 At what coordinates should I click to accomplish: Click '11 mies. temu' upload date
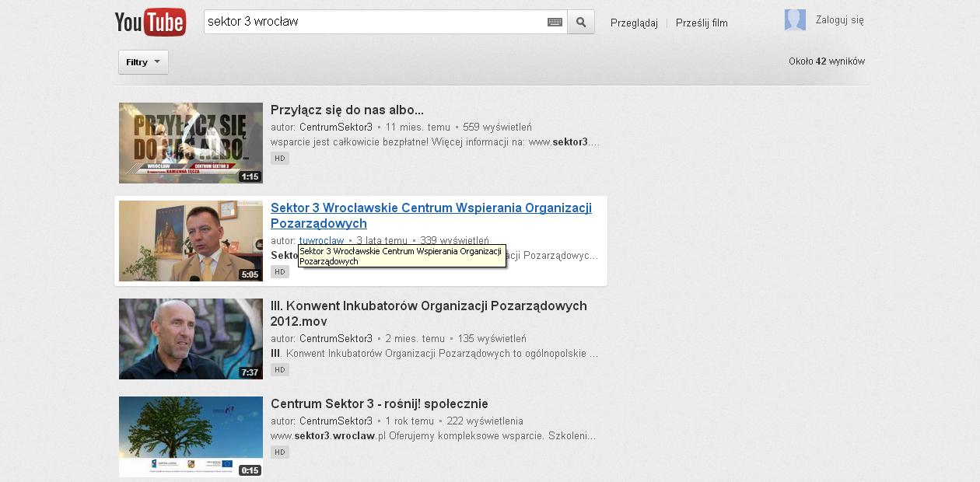click(x=418, y=127)
